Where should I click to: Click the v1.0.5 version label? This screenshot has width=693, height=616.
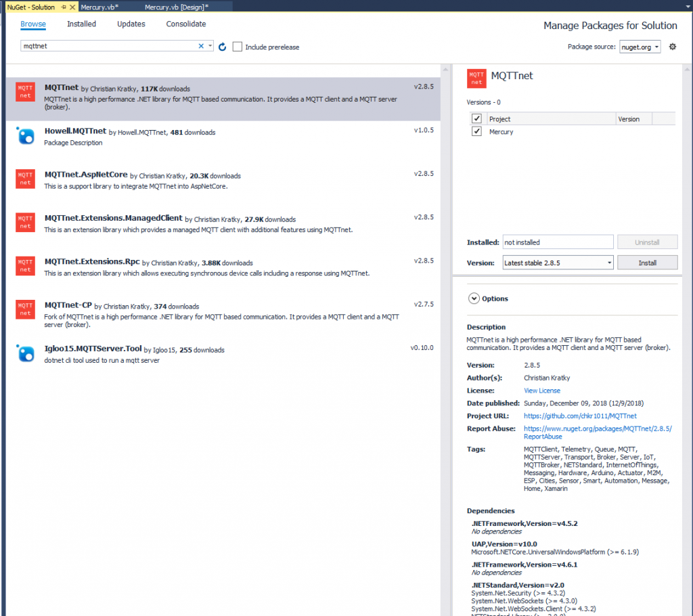pyautogui.click(x=424, y=130)
